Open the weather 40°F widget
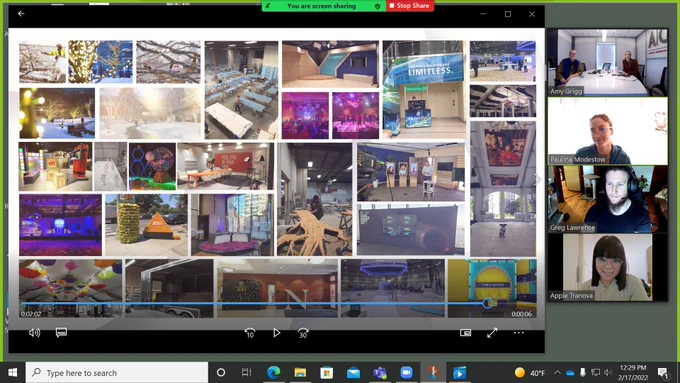This screenshot has width=680, height=383. 530,373
